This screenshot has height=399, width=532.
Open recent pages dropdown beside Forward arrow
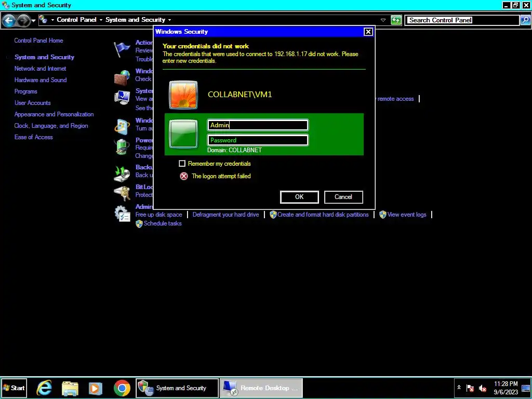[33, 21]
